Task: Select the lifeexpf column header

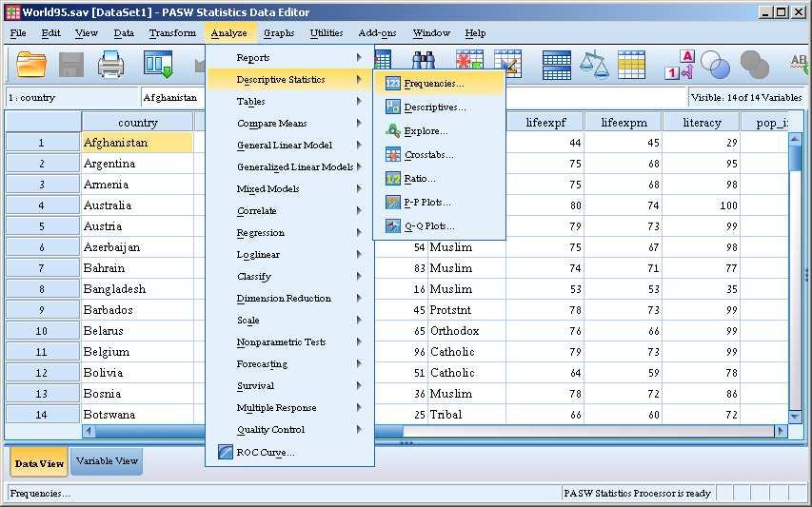Action: point(545,123)
